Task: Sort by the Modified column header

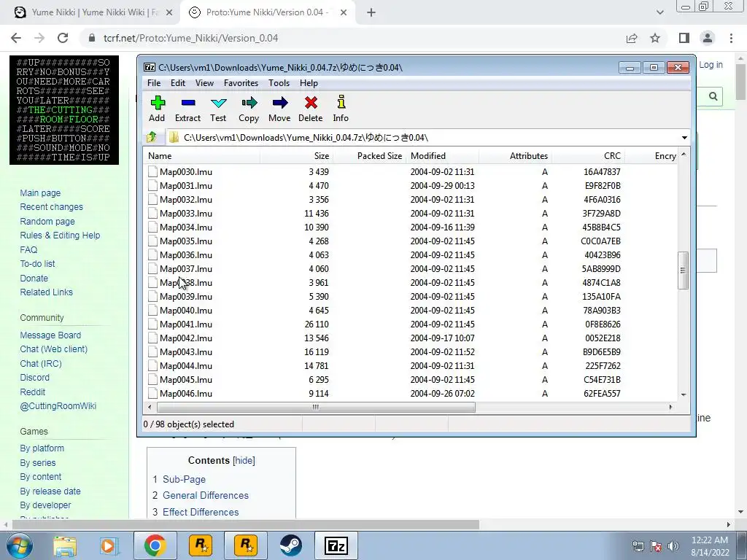Action: coord(443,156)
